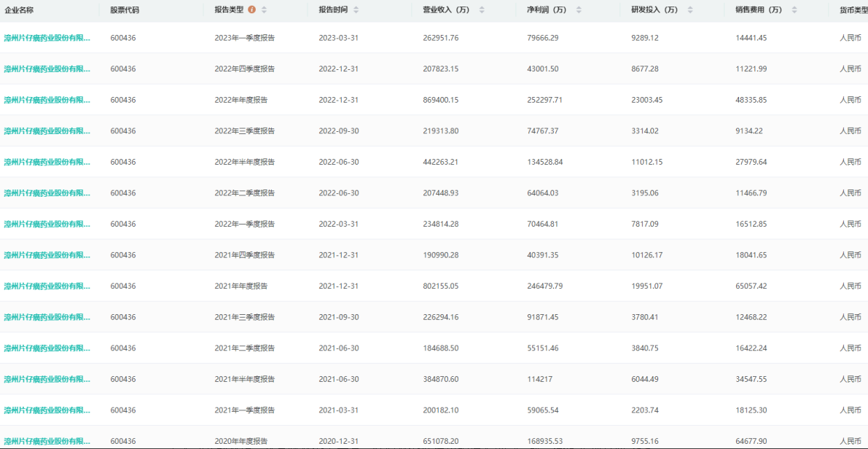Select sales expense value 65057.42
The height and width of the screenshot is (449, 868).
click(751, 286)
